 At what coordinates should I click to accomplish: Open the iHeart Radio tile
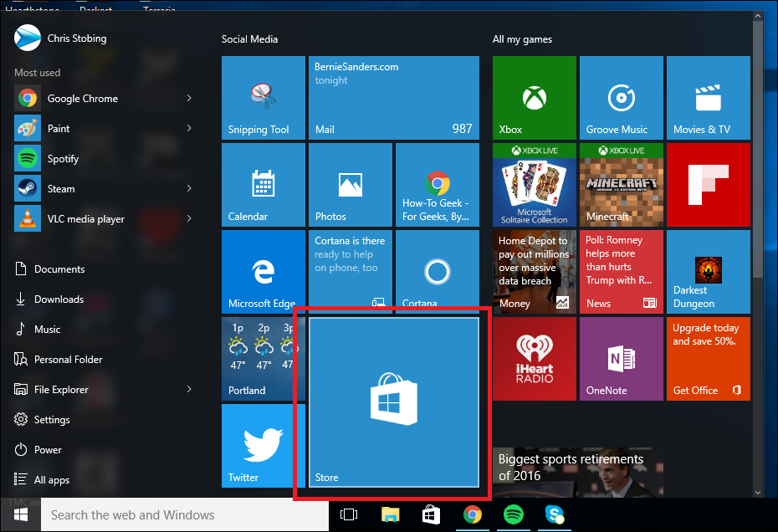[x=535, y=359]
